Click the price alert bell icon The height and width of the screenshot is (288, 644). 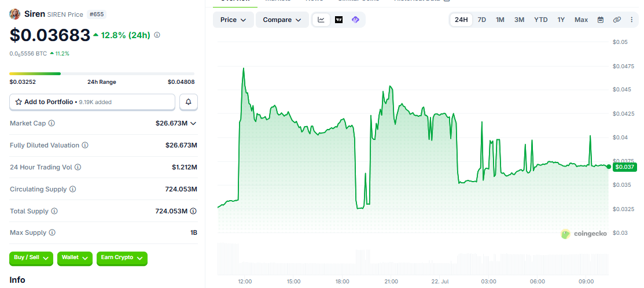click(x=189, y=102)
